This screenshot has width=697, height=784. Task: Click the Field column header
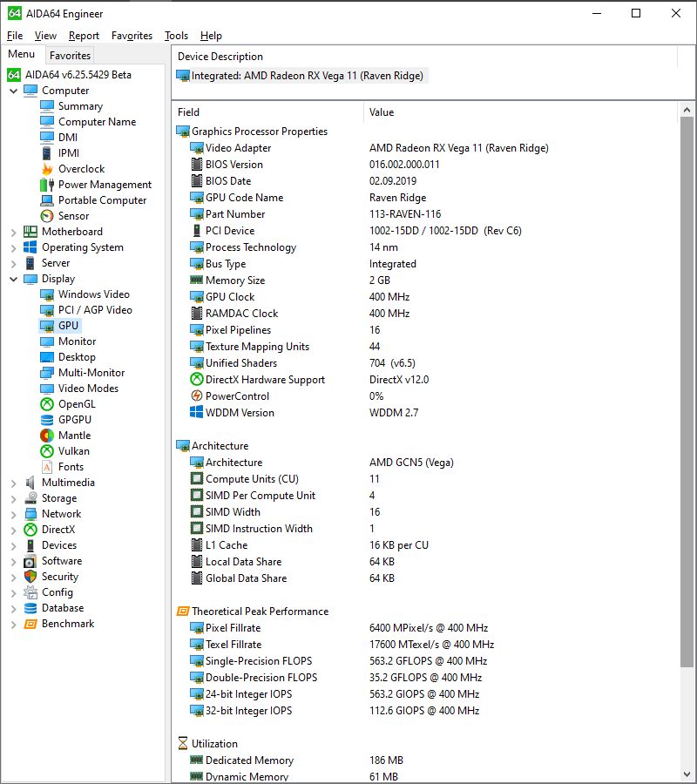click(267, 112)
